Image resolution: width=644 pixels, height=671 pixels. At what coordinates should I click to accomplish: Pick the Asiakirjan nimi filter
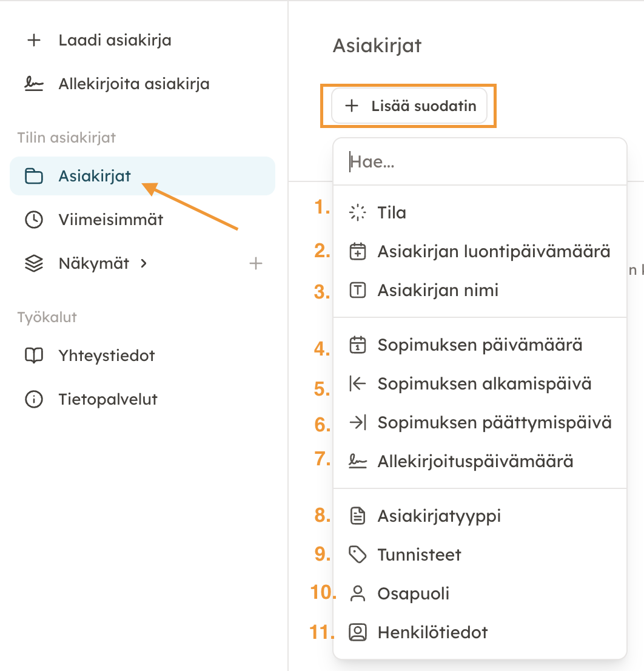[438, 290]
